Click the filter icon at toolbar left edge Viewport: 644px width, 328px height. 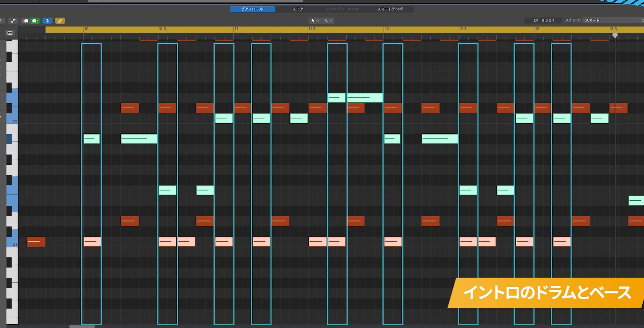(1, 21)
